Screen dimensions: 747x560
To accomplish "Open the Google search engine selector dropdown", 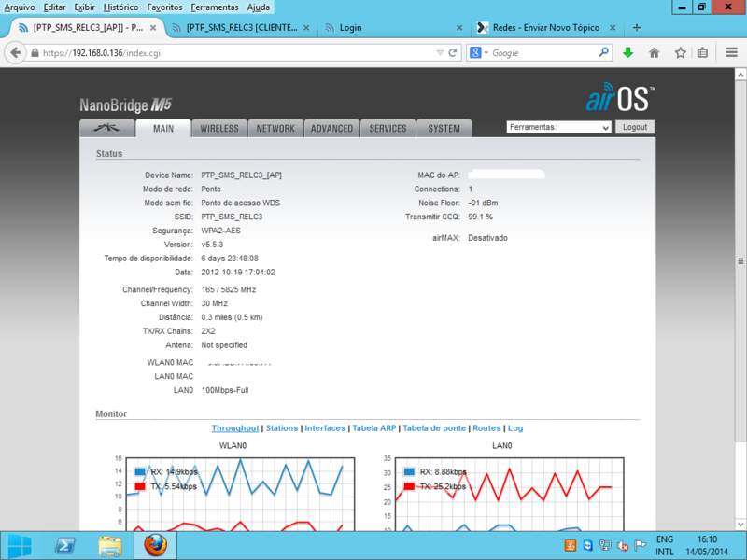I will click(x=478, y=52).
